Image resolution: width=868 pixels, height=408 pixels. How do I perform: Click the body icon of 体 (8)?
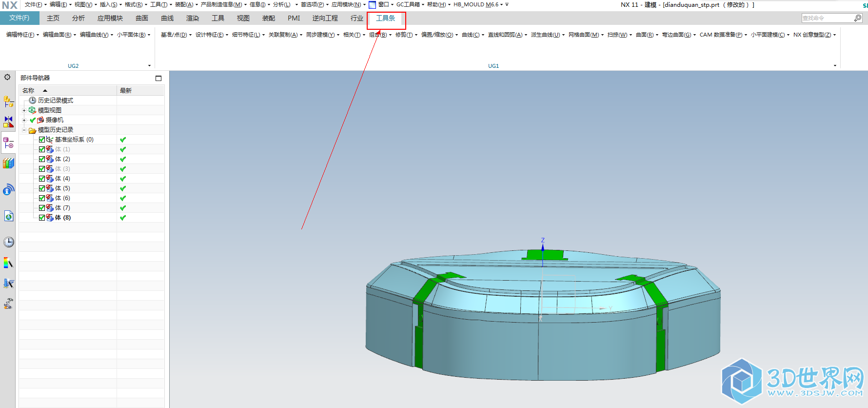coord(50,218)
